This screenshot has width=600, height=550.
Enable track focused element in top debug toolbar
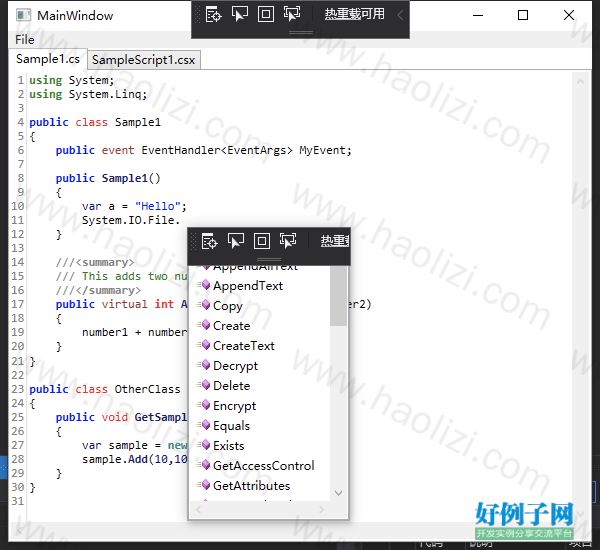click(292, 14)
